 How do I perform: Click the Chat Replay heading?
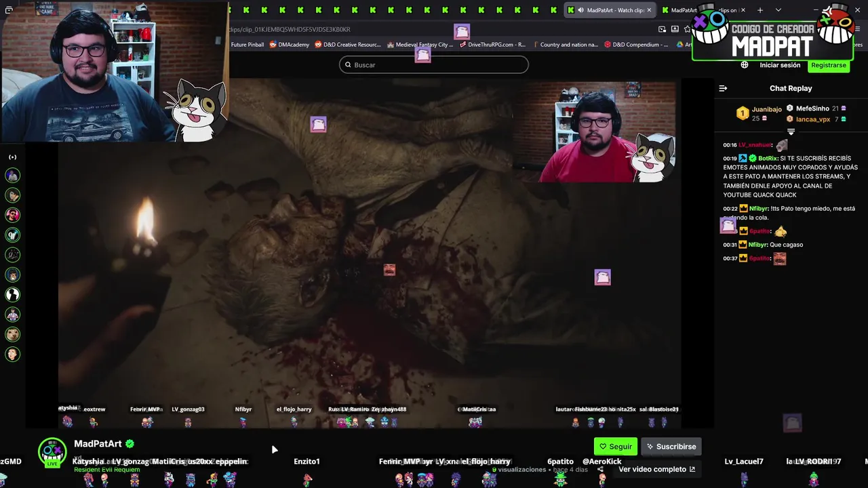(x=791, y=88)
